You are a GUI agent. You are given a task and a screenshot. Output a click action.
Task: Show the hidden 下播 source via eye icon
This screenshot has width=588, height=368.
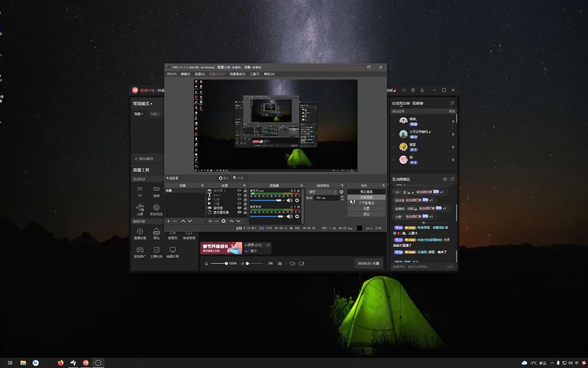click(239, 204)
